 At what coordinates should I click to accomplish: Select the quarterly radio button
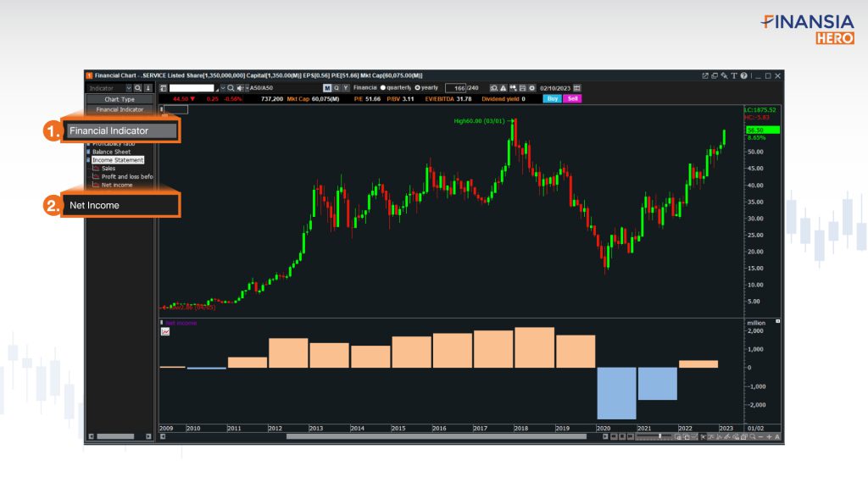(x=382, y=88)
